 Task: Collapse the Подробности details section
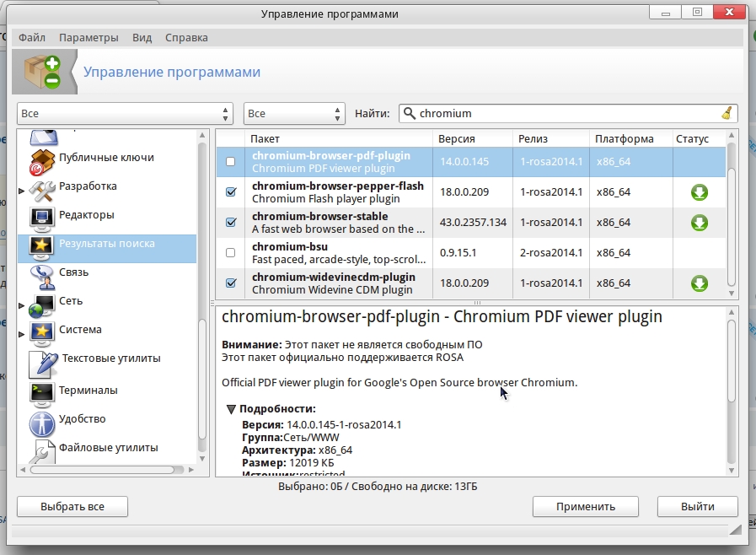(x=231, y=409)
